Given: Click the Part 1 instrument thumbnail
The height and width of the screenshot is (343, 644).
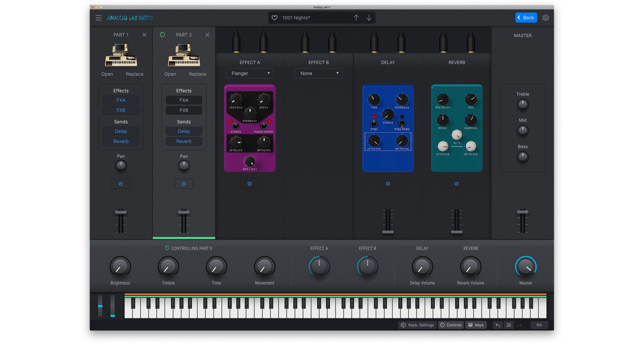Looking at the screenshot, I should tap(121, 55).
